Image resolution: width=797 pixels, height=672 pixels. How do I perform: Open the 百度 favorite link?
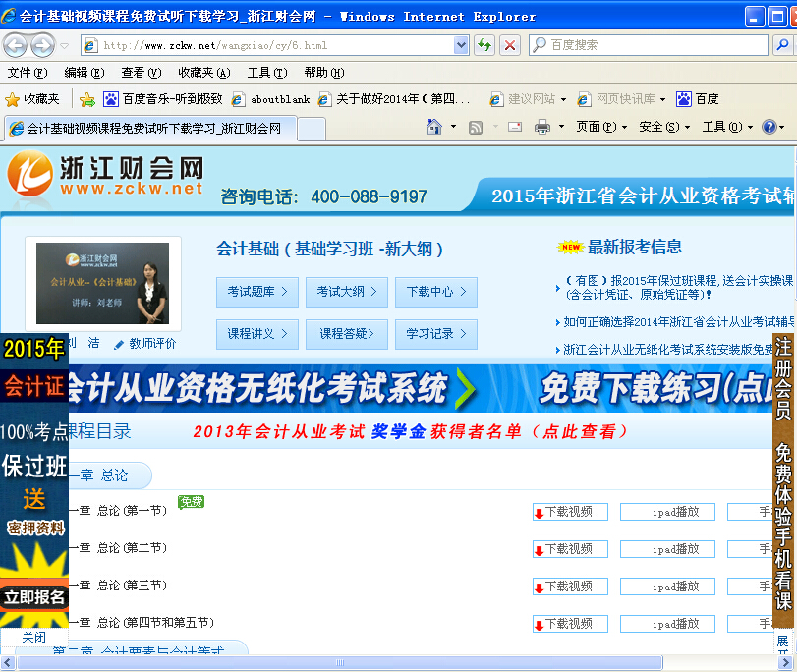coord(698,99)
